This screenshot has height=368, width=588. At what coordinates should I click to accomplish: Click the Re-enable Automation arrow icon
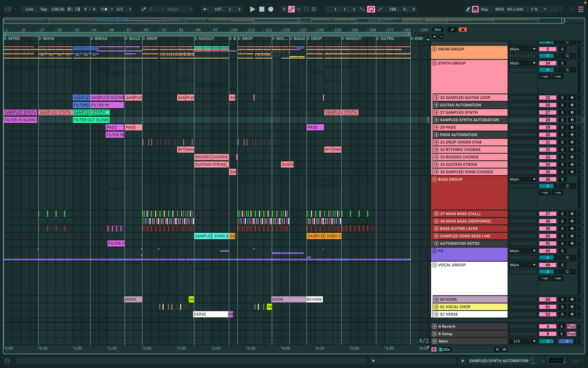(299, 9)
